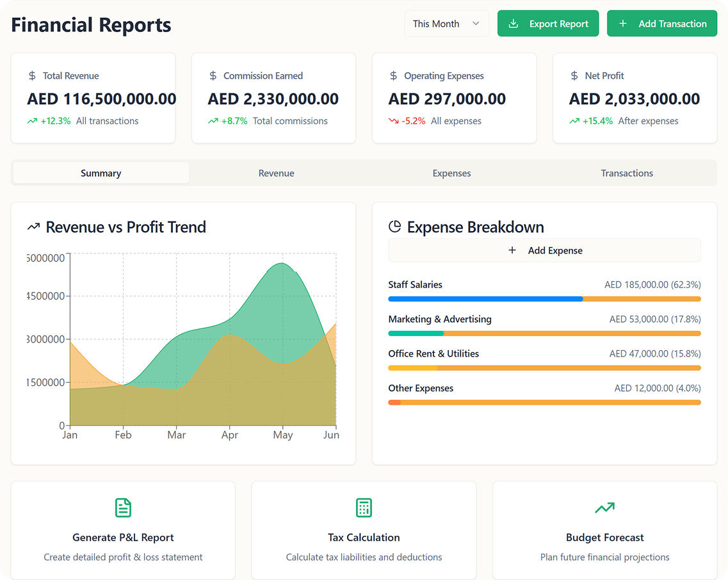The width and height of the screenshot is (728, 580).
Task: Click the document icon above Generate P&L Report
Action: pos(123,508)
